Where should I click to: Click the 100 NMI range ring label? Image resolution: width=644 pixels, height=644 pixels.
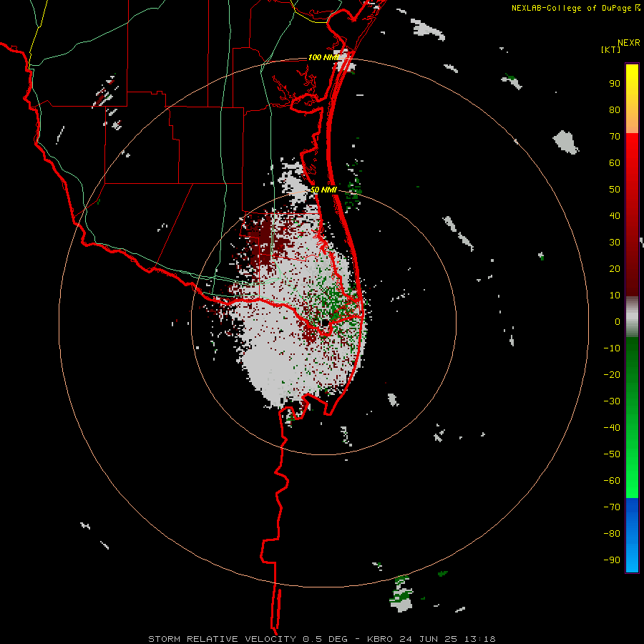(323, 57)
